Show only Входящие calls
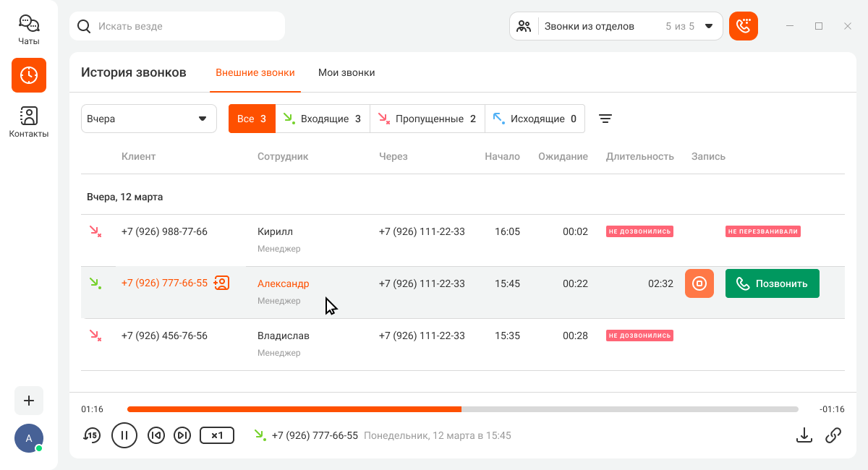 click(x=323, y=119)
